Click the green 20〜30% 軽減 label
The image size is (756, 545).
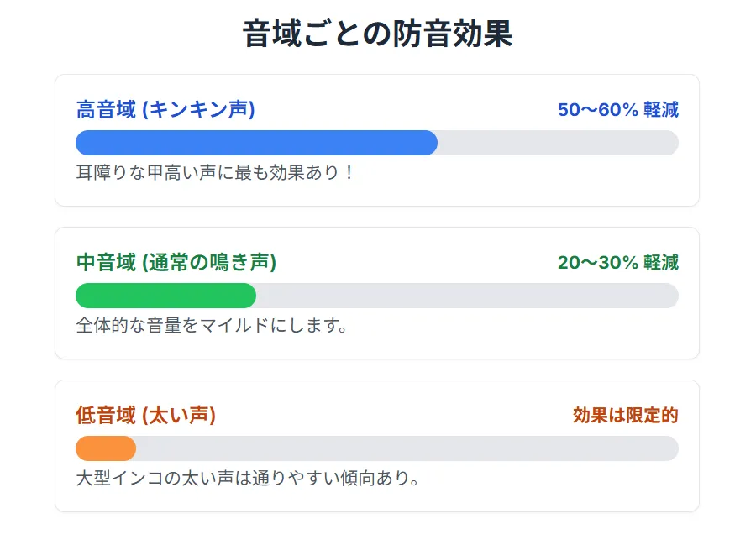pyautogui.click(x=617, y=263)
